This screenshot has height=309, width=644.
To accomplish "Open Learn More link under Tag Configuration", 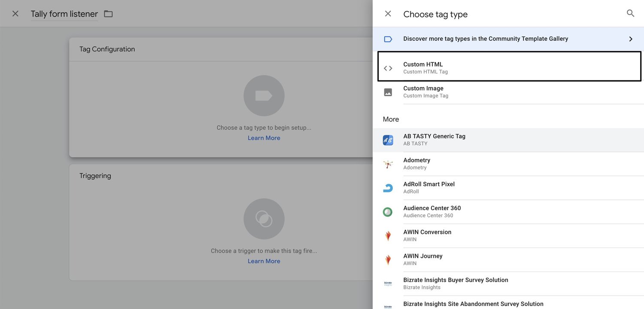I will [x=264, y=138].
